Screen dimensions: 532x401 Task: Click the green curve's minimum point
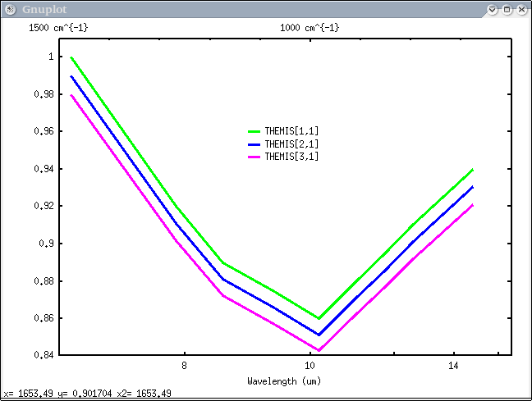[319, 318]
